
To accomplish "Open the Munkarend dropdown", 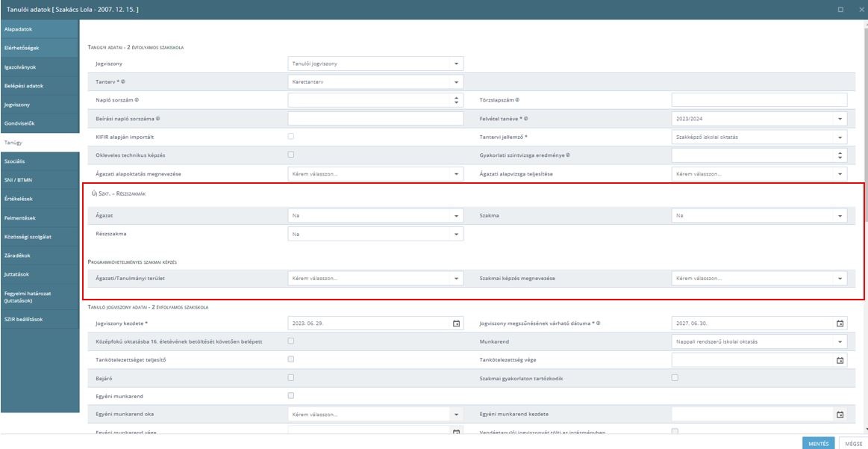I will 759,341.
